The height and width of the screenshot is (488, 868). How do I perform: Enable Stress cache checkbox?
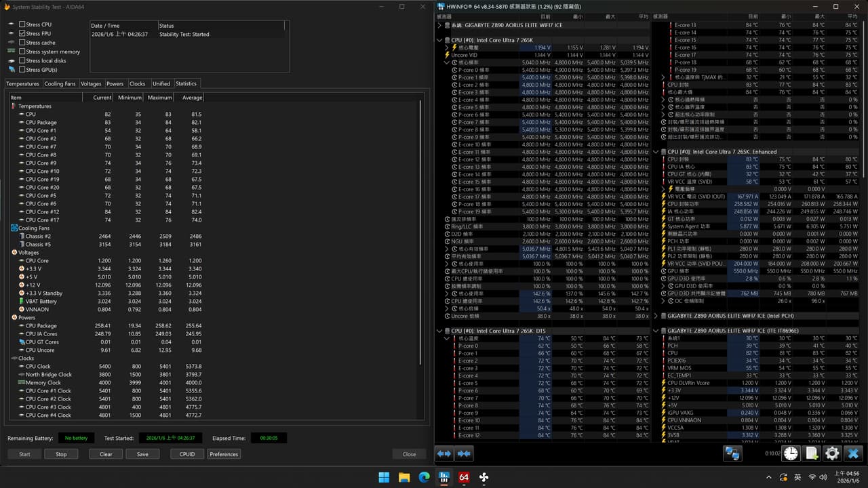click(x=22, y=43)
